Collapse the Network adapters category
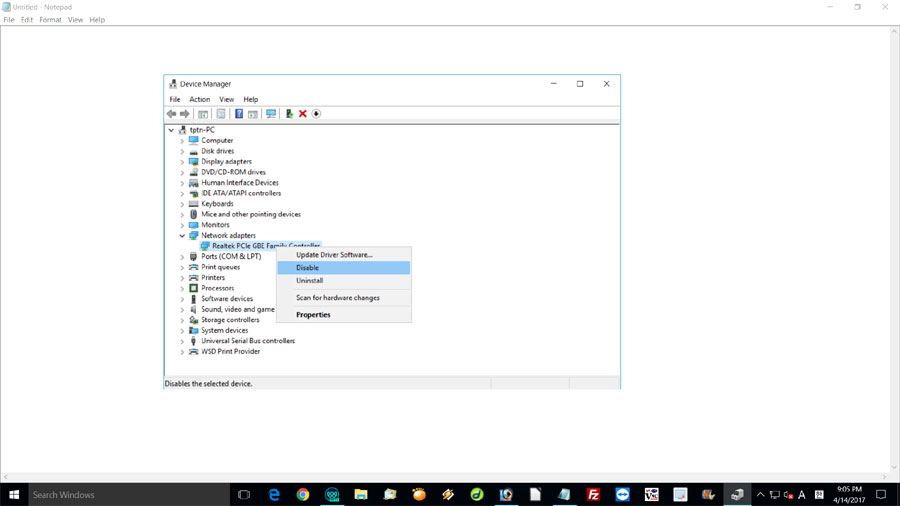 pyautogui.click(x=182, y=236)
